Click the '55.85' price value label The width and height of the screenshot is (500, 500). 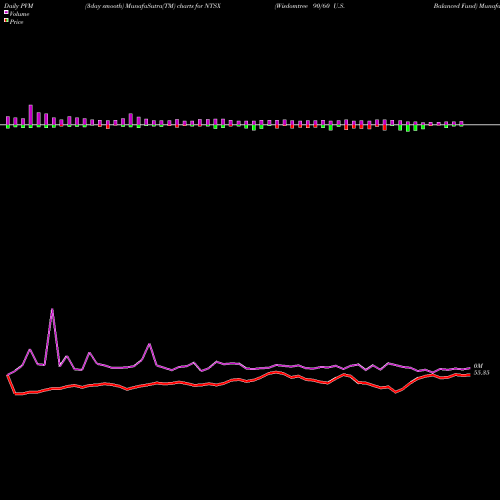coord(482,373)
